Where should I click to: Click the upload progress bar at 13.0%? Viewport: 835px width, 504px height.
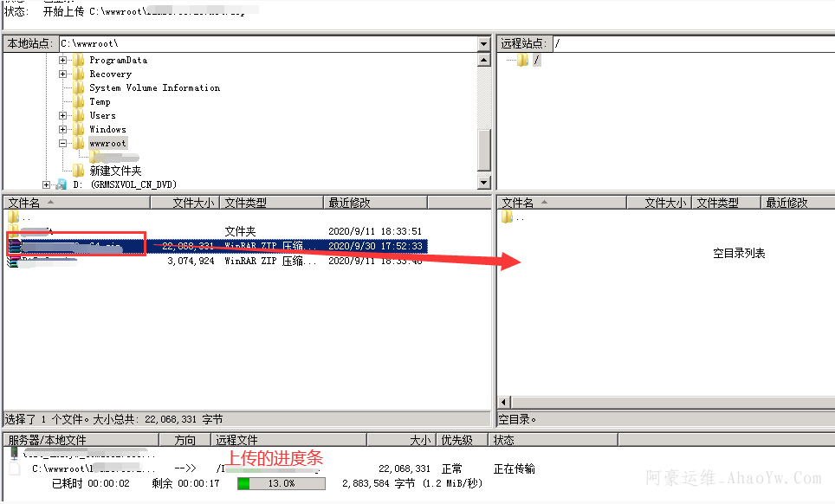pyautogui.click(x=282, y=483)
